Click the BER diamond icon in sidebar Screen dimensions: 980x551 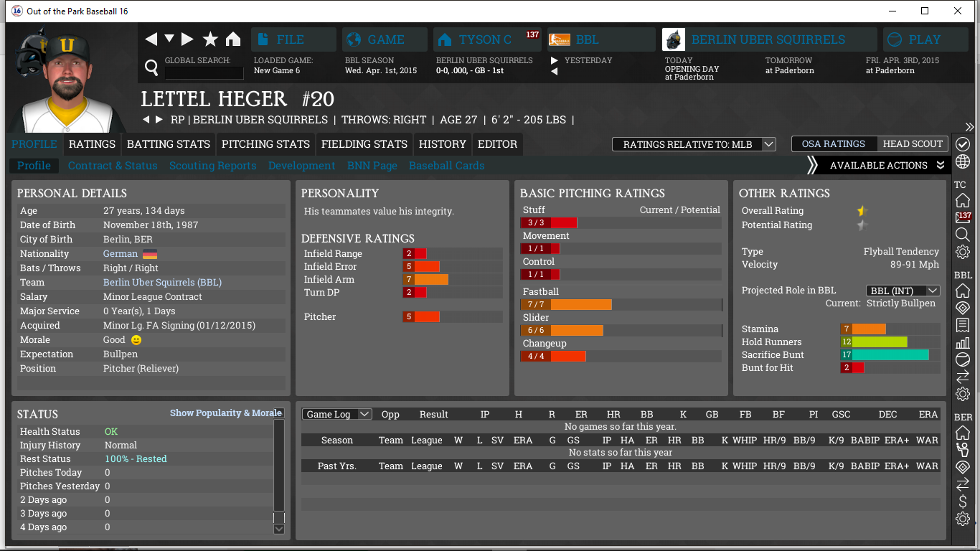(x=963, y=467)
